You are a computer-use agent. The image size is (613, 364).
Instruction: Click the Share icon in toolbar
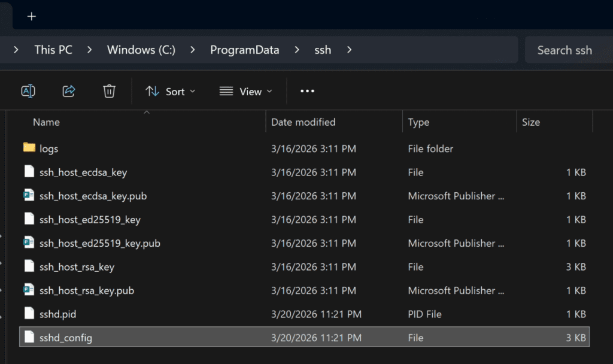(69, 91)
